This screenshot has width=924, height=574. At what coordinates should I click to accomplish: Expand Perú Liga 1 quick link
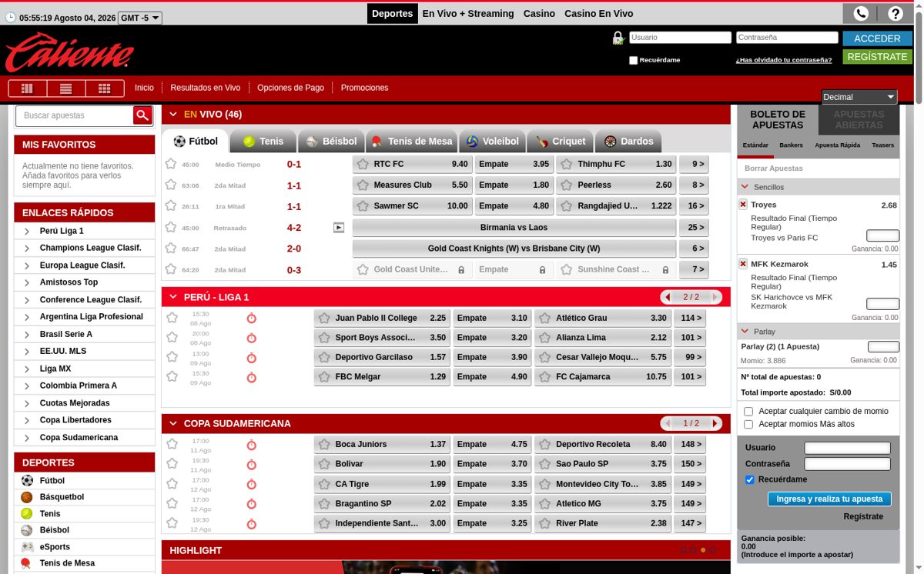27,231
